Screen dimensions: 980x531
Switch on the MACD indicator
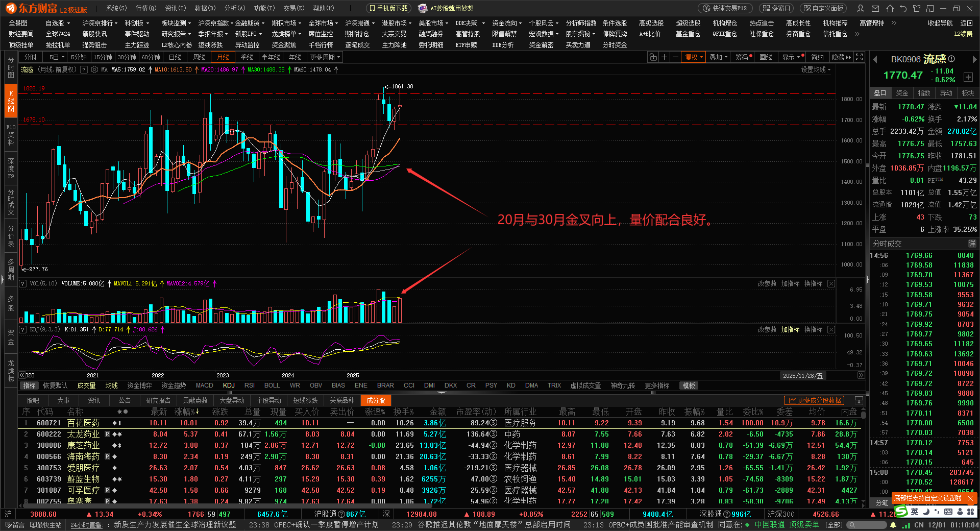(204, 385)
